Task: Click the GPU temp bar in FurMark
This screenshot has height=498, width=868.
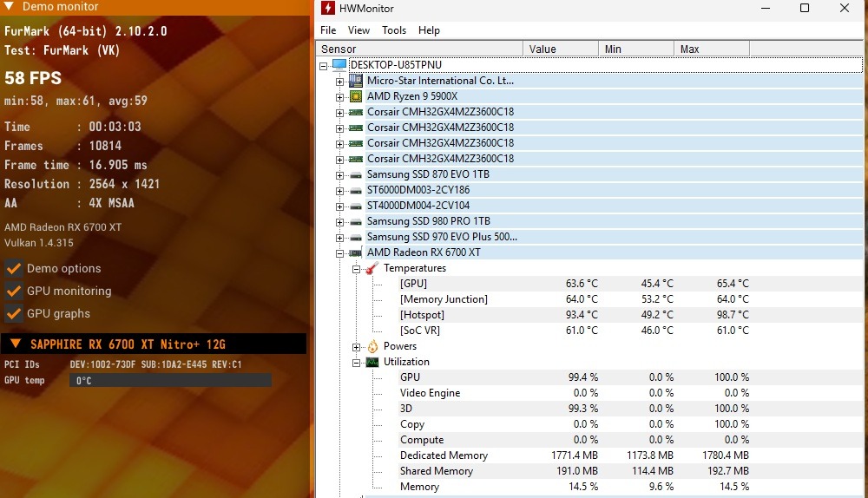Action: click(170, 380)
